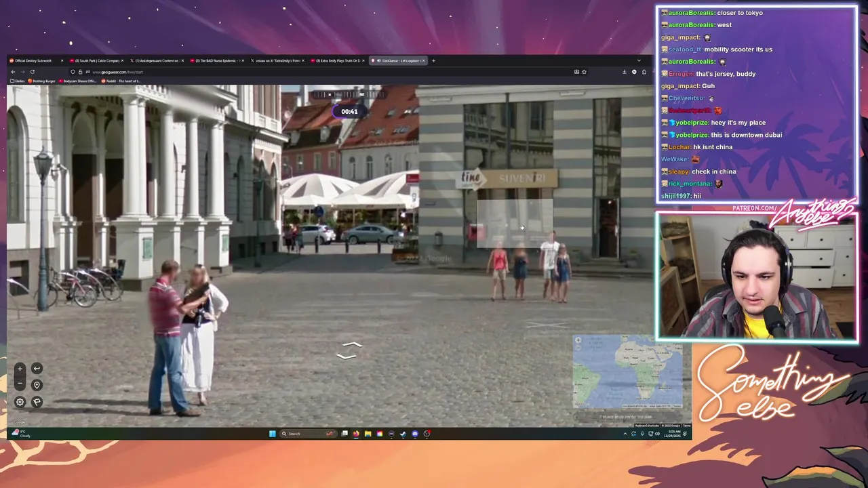The width and height of the screenshot is (868, 488).
Task: Click the round timer showing 00:41
Action: pyautogui.click(x=349, y=111)
